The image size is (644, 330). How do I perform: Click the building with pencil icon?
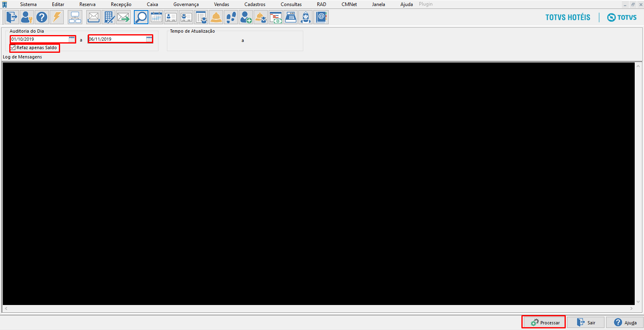(x=109, y=17)
